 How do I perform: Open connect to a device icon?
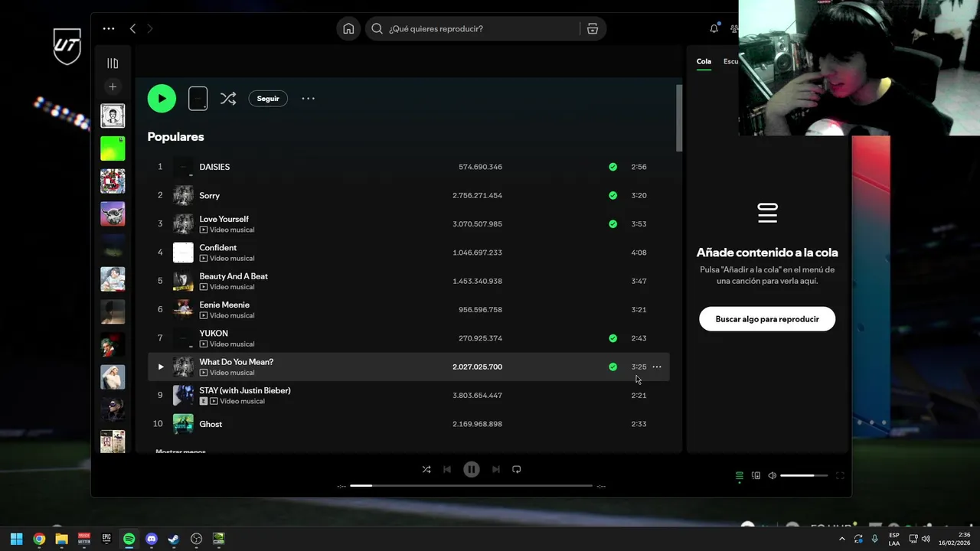756,475
